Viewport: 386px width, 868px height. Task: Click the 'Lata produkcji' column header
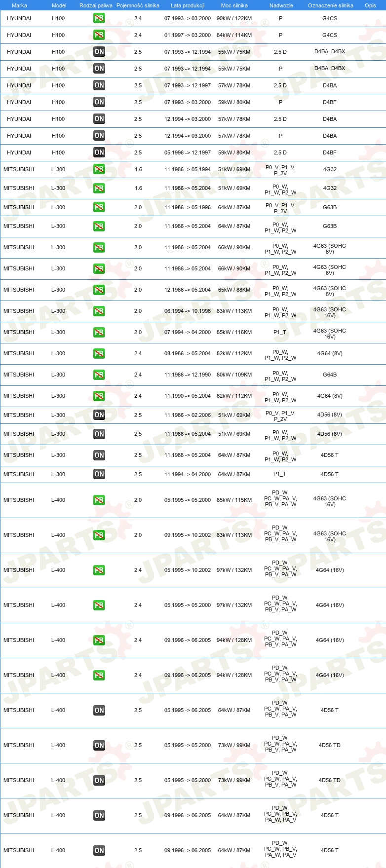click(x=188, y=5)
